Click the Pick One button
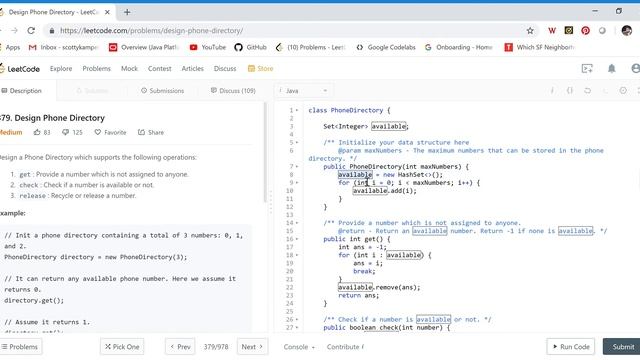This screenshot has height=360, width=640. pyautogui.click(x=122, y=347)
